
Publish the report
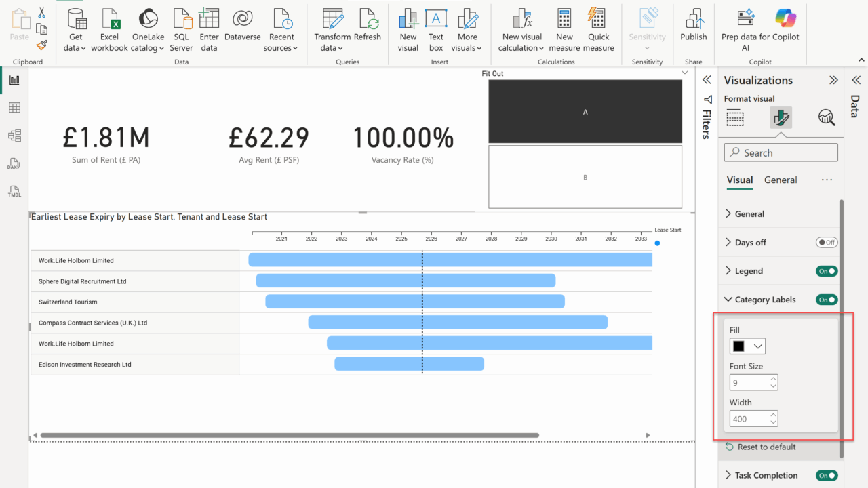[x=693, y=24]
